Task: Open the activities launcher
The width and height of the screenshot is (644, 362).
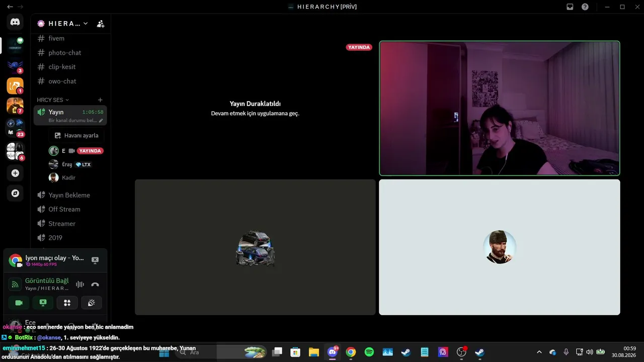Action: (67, 303)
